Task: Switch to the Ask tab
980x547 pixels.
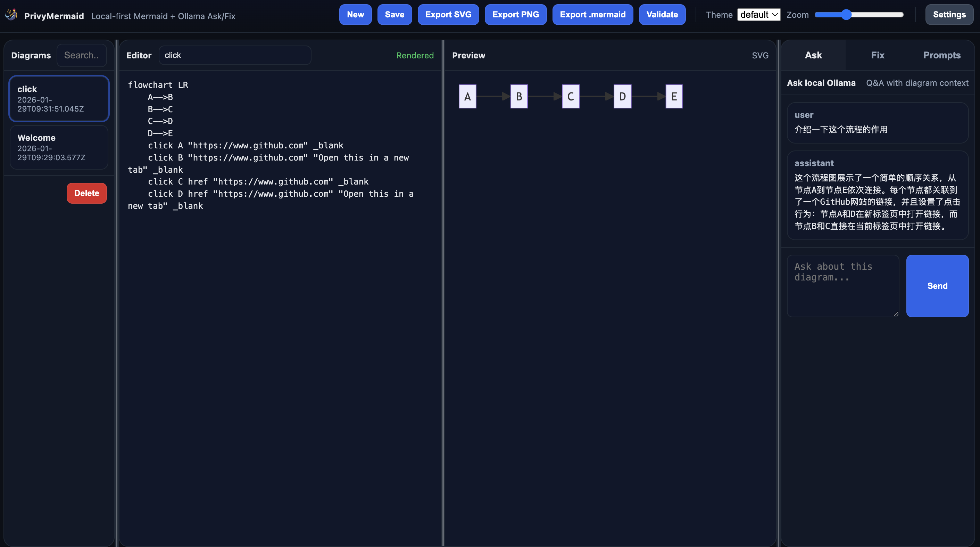Action: (813, 55)
